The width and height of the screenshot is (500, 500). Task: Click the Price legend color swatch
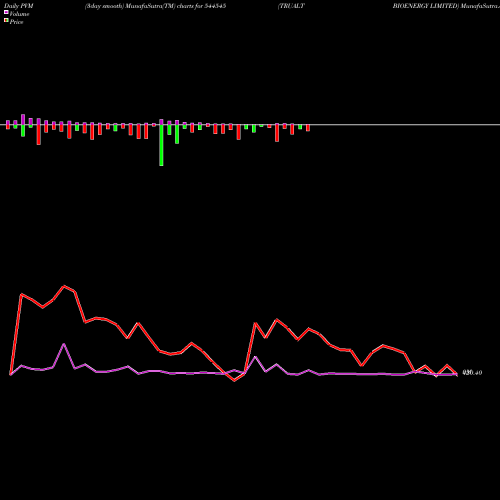[6, 21]
